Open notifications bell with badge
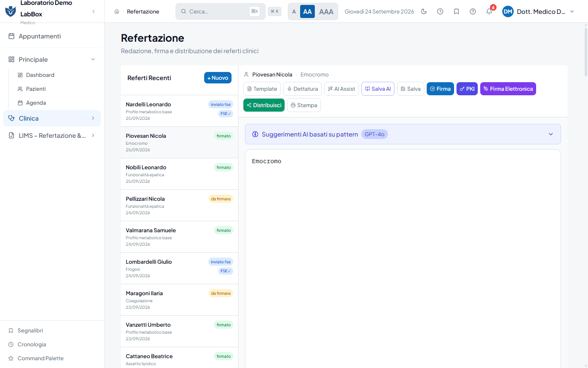This screenshot has height=368, width=588. (489, 11)
